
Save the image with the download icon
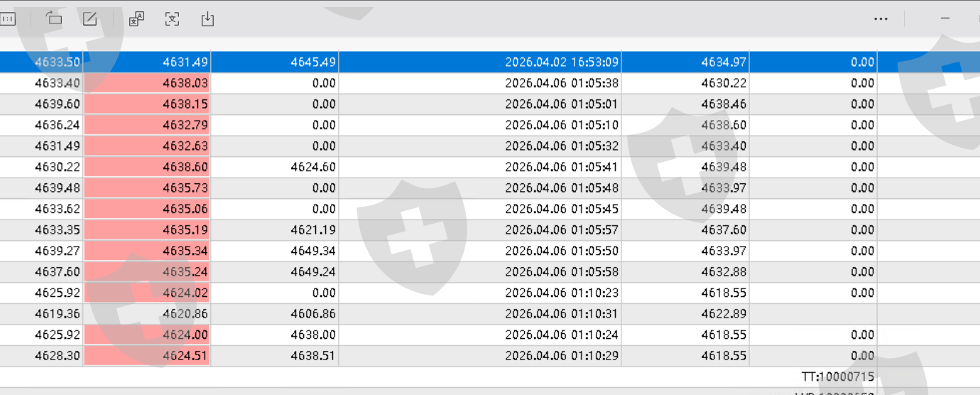point(207,19)
